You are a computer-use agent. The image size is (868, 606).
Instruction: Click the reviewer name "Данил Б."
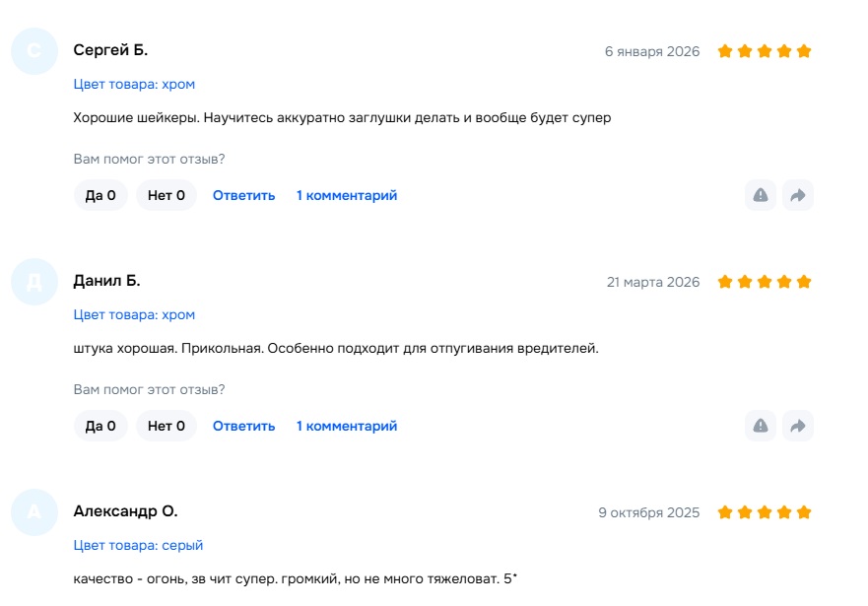[106, 281]
